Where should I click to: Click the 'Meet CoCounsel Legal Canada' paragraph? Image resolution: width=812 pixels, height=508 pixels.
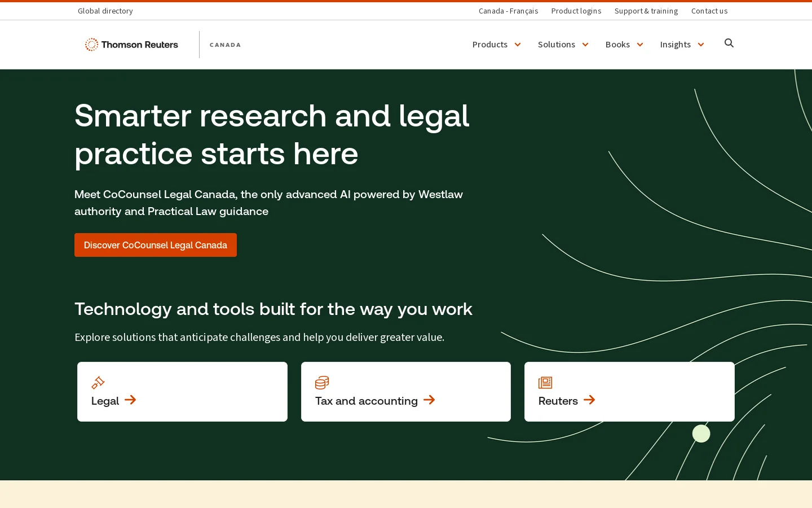click(268, 203)
